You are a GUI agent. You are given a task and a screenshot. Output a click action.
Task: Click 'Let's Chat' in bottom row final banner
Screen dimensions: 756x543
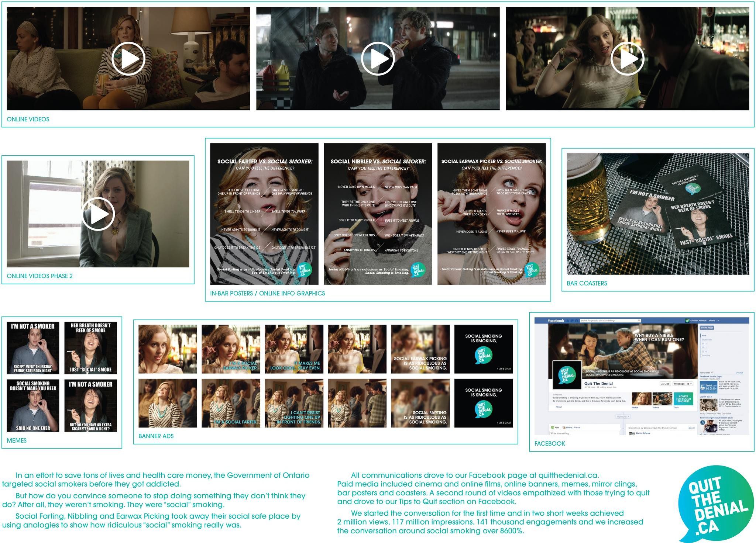[504, 423]
